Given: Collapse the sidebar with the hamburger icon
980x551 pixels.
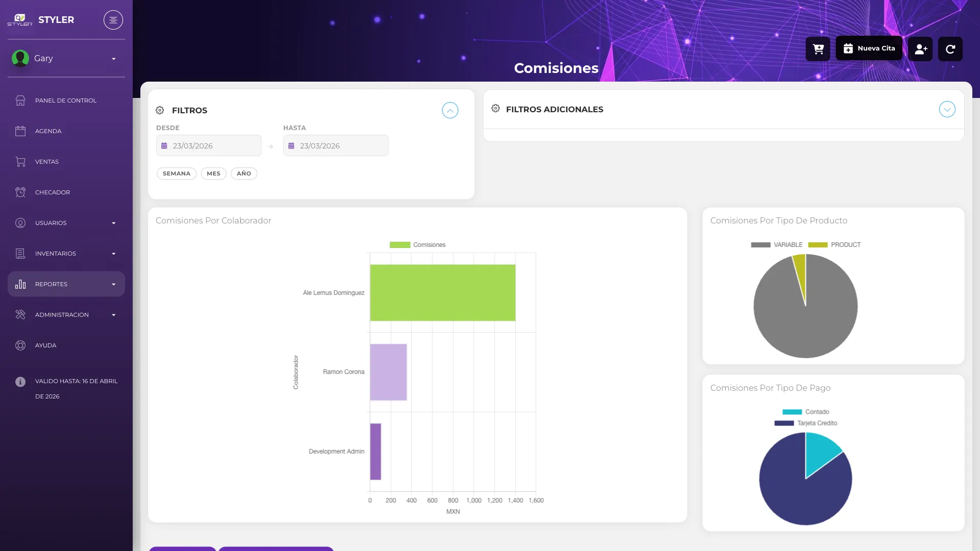Looking at the screenshot, I should [x=113, y=20].
